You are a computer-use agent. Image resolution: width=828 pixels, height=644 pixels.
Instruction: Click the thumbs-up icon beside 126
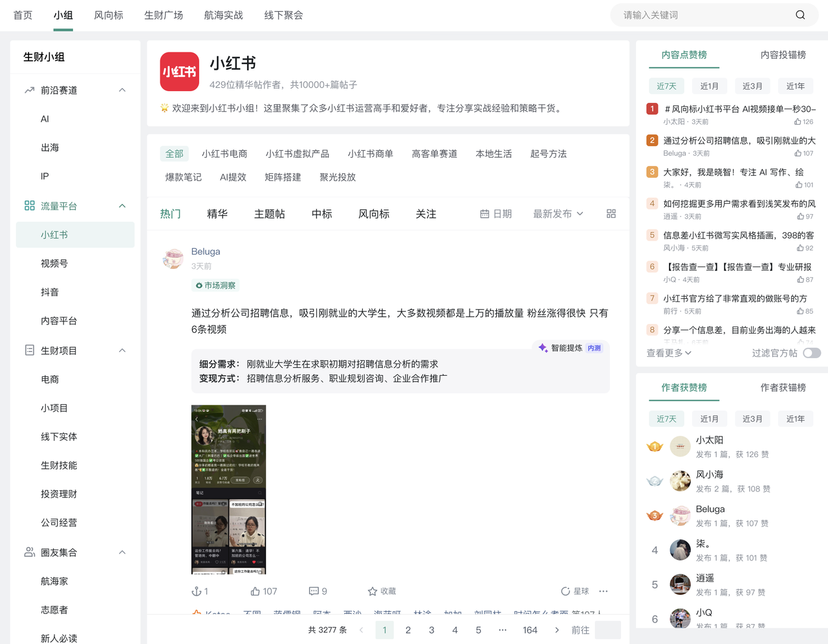pos(798,122)
